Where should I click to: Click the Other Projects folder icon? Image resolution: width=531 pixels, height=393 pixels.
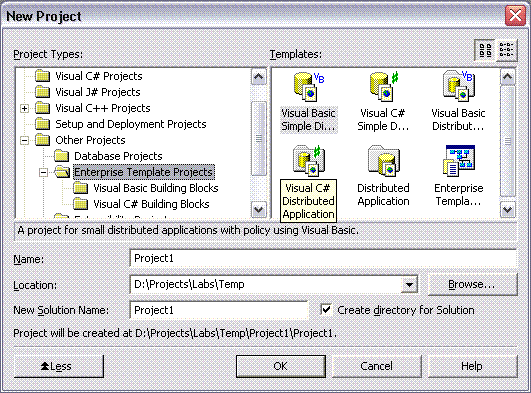coord(43,140)
